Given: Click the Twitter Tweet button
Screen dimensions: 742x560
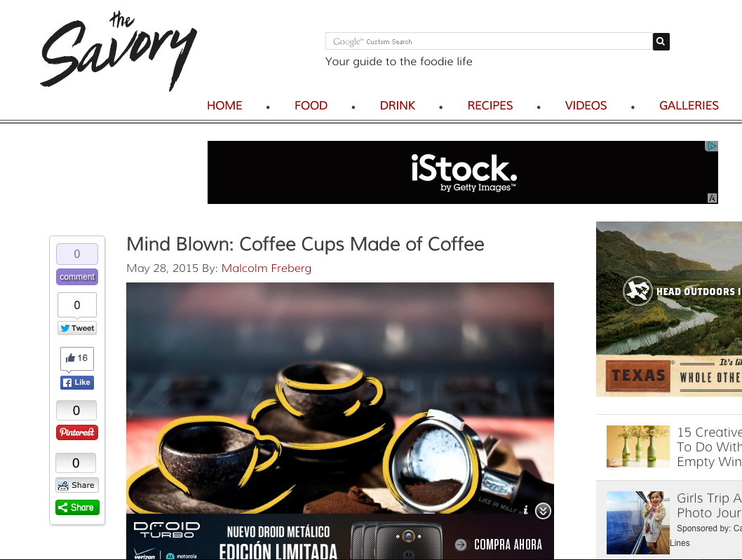Looking at the screenshot, I should pos(77,328).
